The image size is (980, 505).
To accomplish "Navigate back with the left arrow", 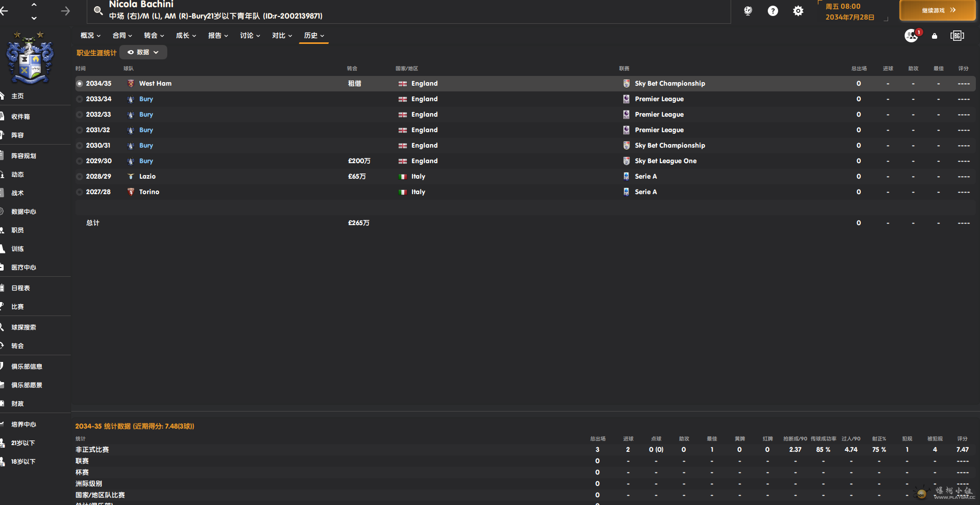I will point(4,11).
